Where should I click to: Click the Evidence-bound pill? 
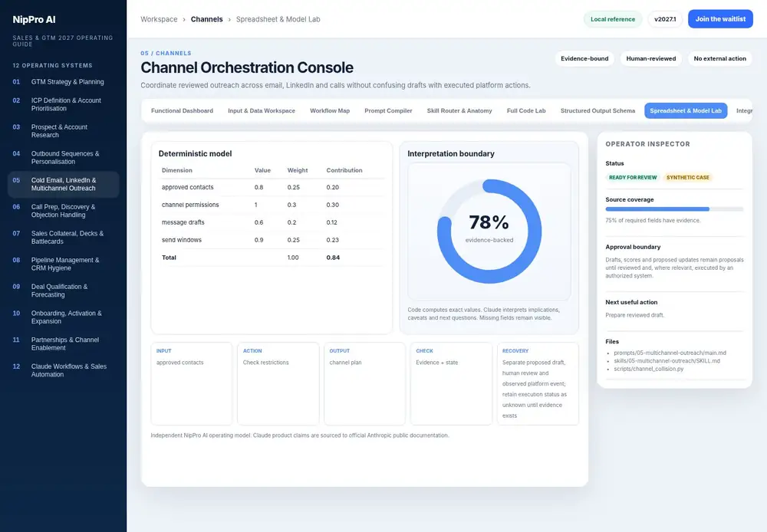(x=584, y=58)
